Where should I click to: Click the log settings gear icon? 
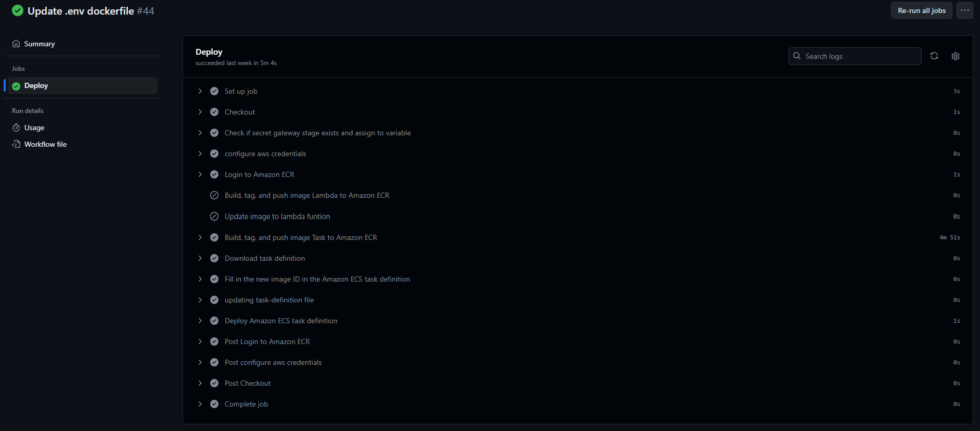(955, 56)
